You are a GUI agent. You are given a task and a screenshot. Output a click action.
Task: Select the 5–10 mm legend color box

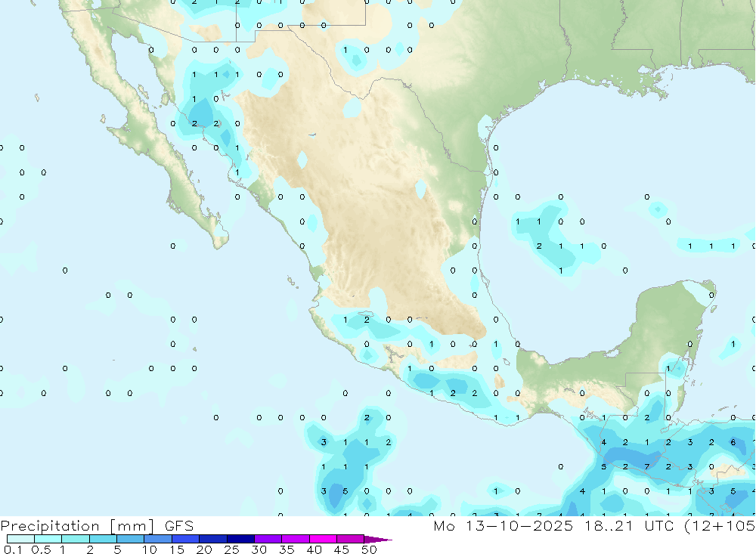point(131,539)
